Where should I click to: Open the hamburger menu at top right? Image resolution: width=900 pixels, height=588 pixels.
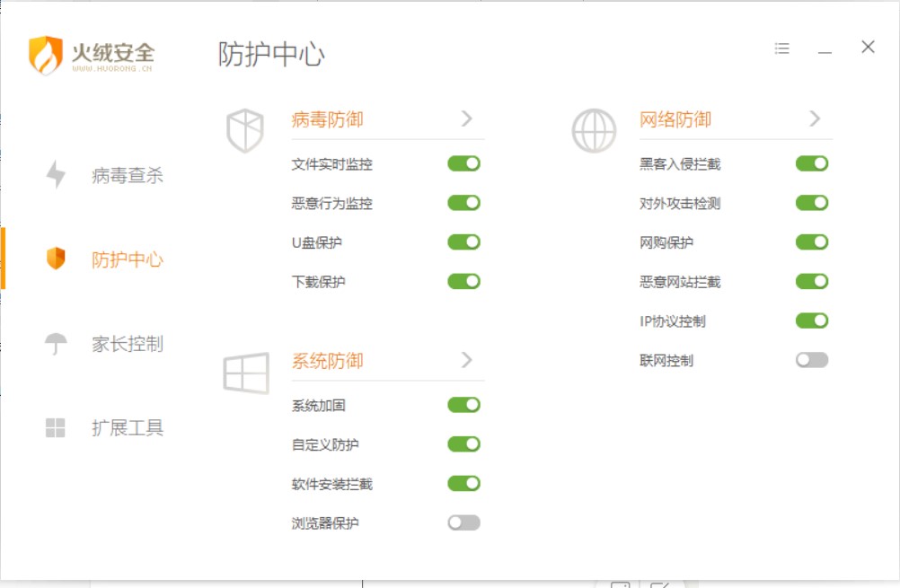point(781,48)
